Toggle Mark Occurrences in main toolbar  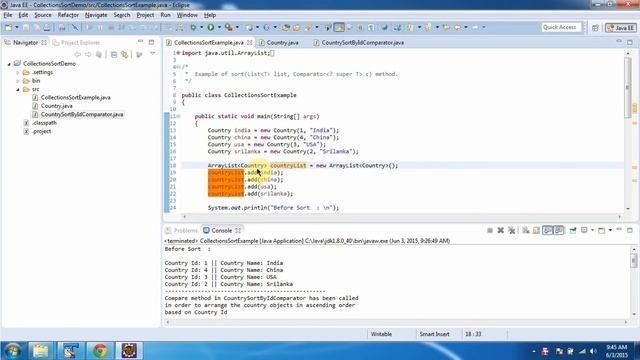[x=339, y=27]
